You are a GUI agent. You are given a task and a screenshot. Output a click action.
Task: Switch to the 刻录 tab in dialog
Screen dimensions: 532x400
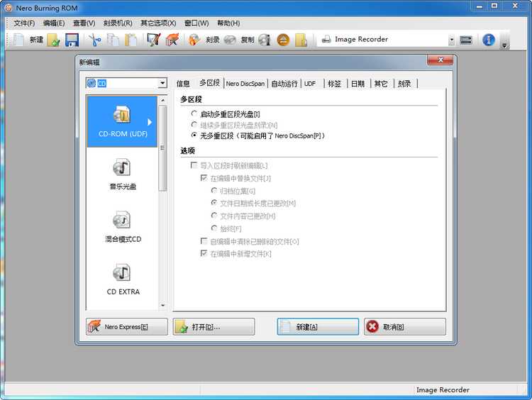coord(404,84)
